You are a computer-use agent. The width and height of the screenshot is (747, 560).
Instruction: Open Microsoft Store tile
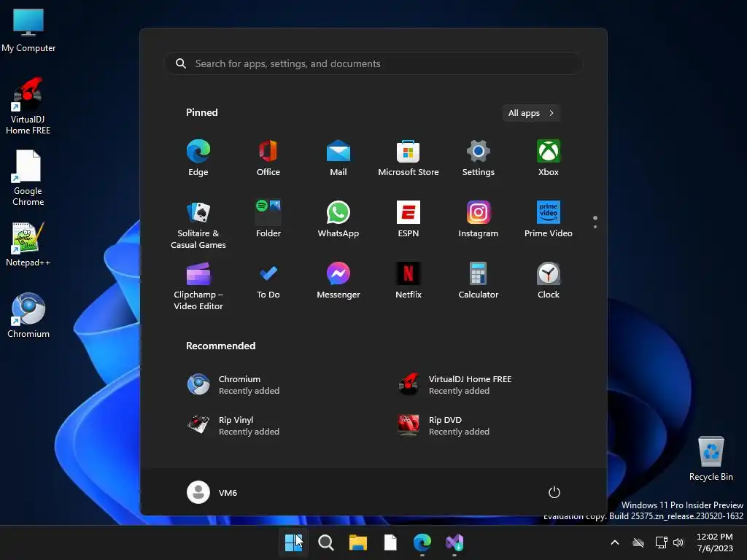(x=409, y=158)
